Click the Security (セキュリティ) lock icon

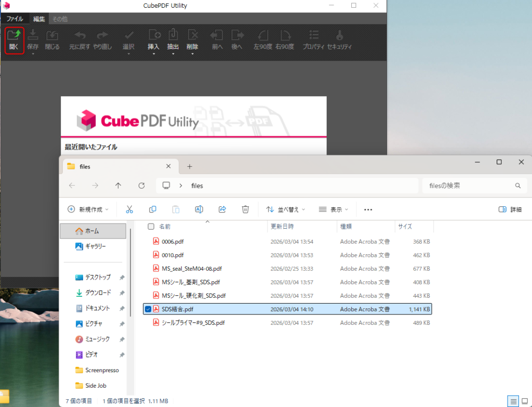pos(340,39)
